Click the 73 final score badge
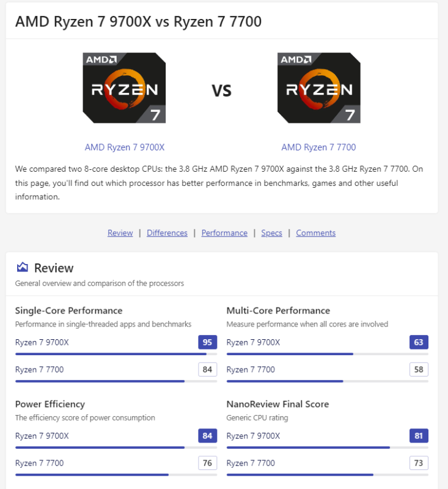 pyautogui.click(x=419, y=463)
